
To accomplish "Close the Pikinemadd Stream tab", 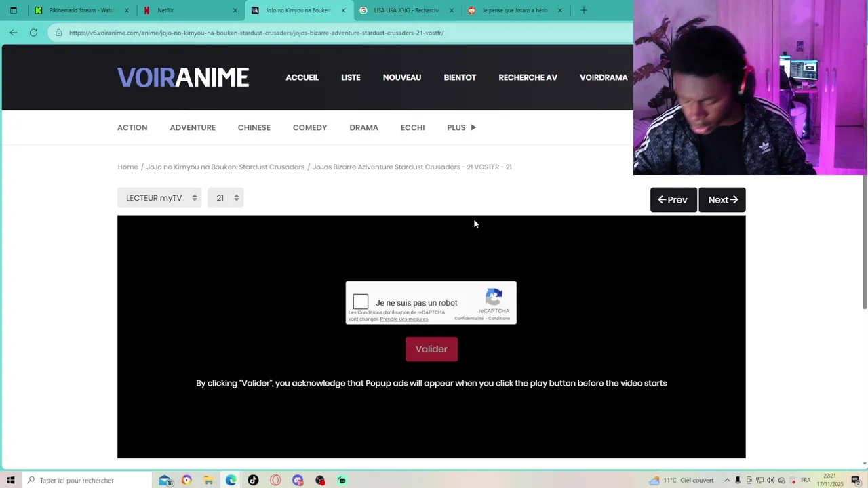I will [x=126, y=10].
